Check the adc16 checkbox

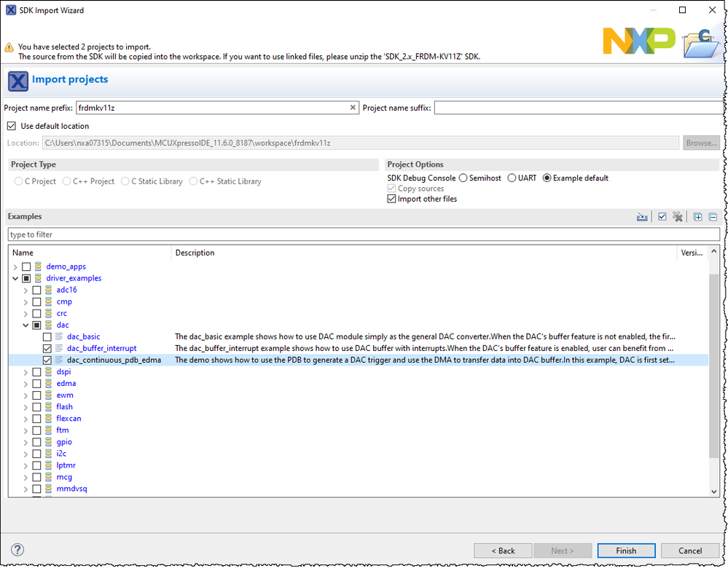click(36, 290)
